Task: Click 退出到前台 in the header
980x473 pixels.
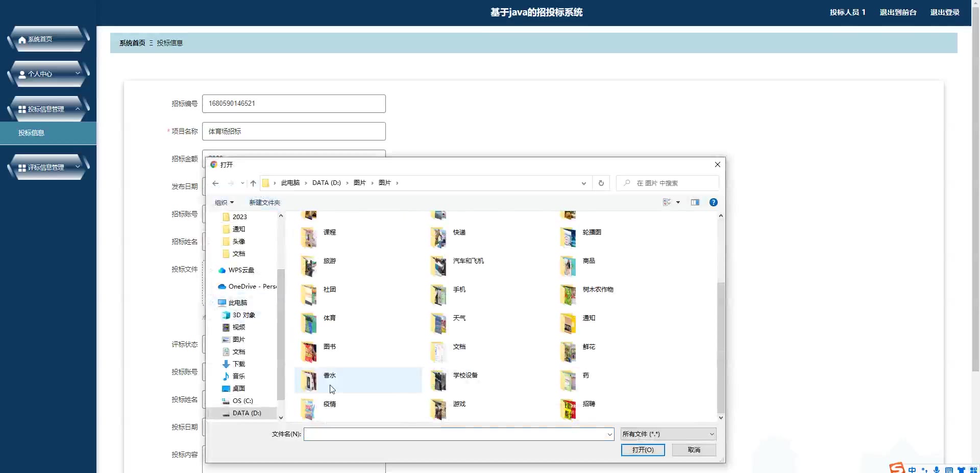Action: (898, 12)
